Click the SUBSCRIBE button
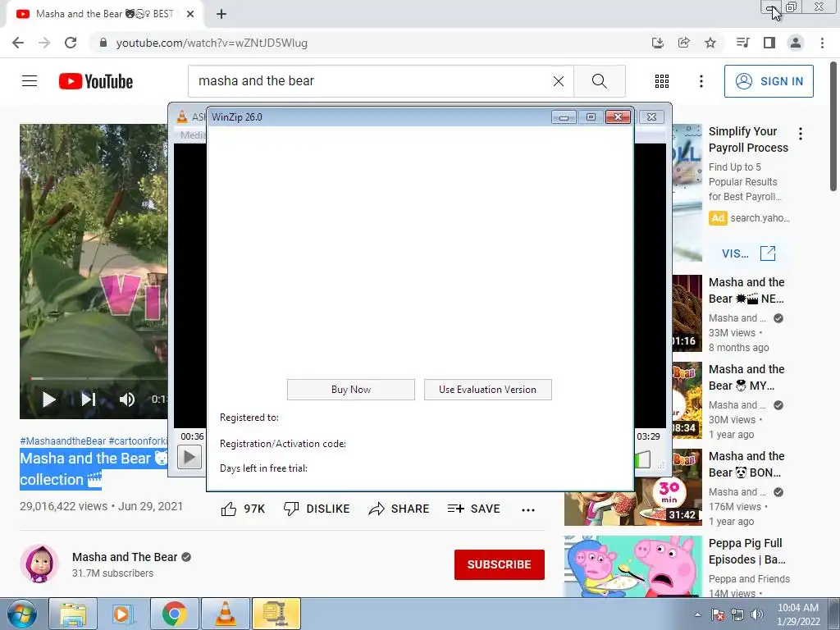 pos(500,564)
